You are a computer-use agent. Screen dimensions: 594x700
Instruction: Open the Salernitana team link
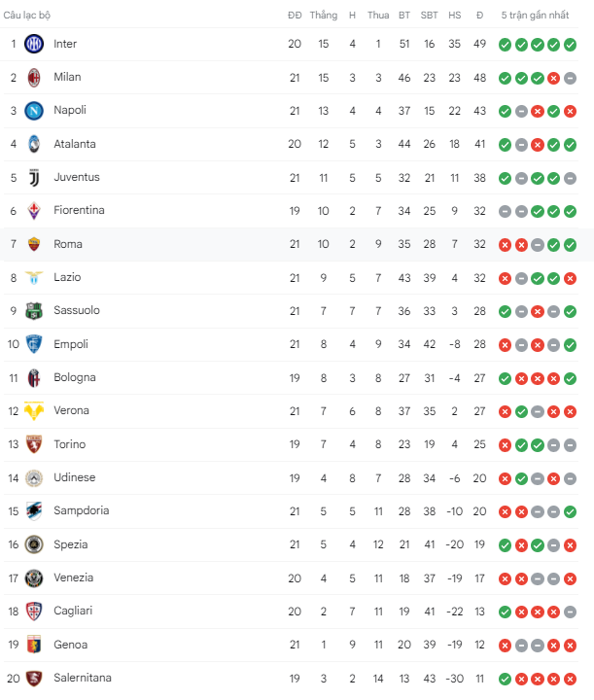pos(83,678)
